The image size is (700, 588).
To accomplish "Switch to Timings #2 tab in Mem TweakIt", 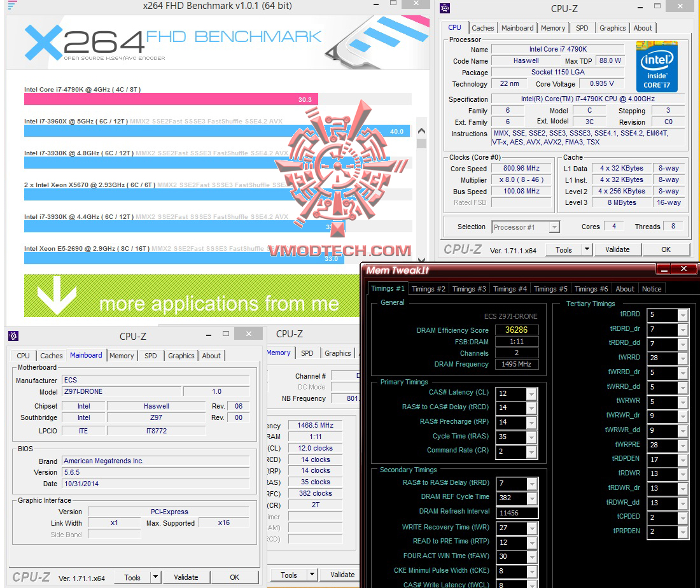I will tap(428, 289).
